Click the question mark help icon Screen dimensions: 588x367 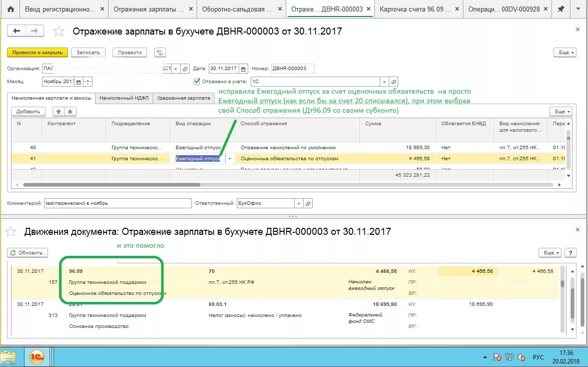(570, 253)
